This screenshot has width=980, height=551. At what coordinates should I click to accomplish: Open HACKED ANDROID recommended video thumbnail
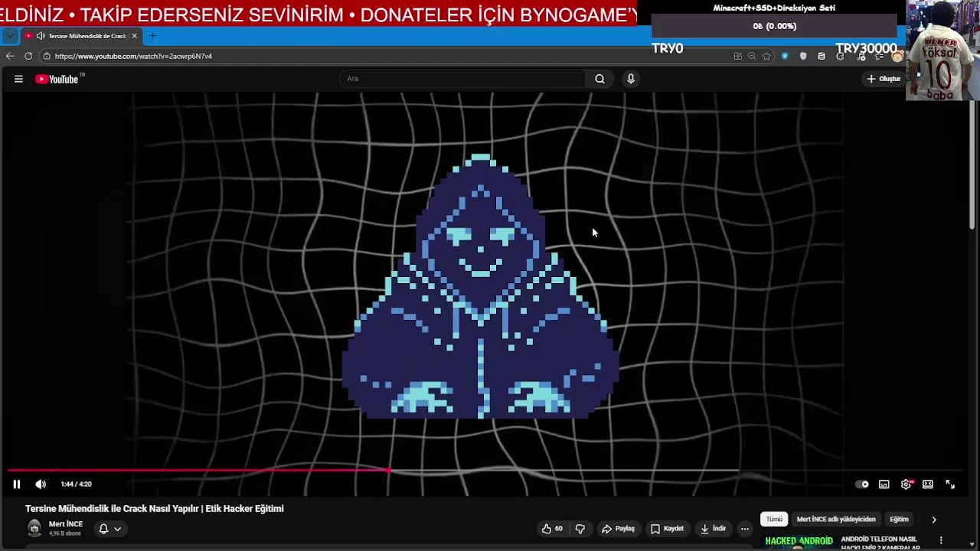click(x=799, y=542)
